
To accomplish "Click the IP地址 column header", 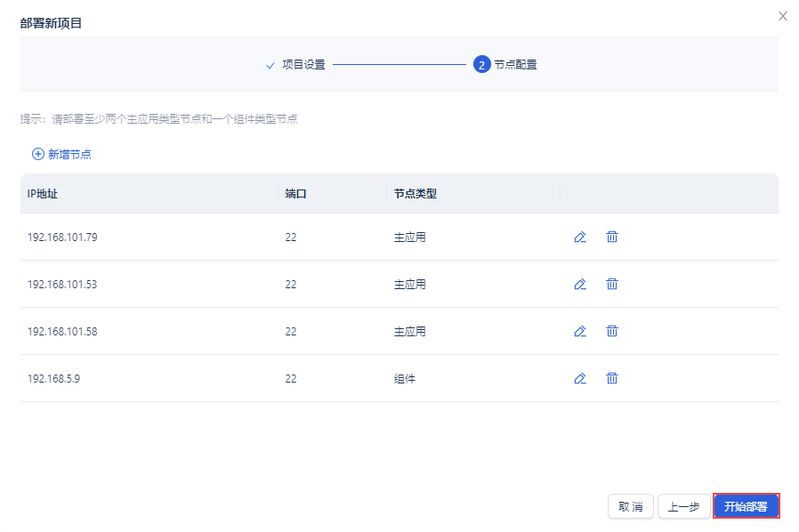I will click(x=43, y=194).
